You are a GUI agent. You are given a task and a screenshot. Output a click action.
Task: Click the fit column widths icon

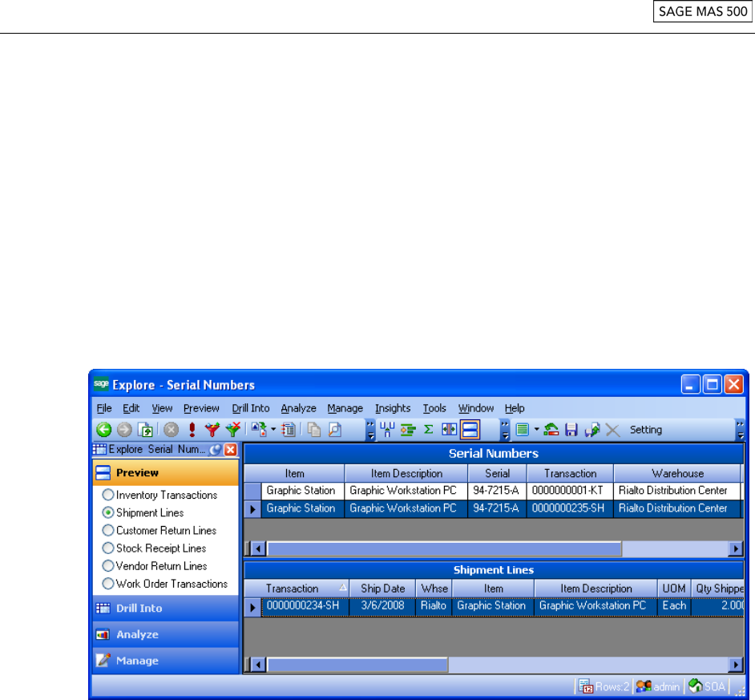(450, 429)
